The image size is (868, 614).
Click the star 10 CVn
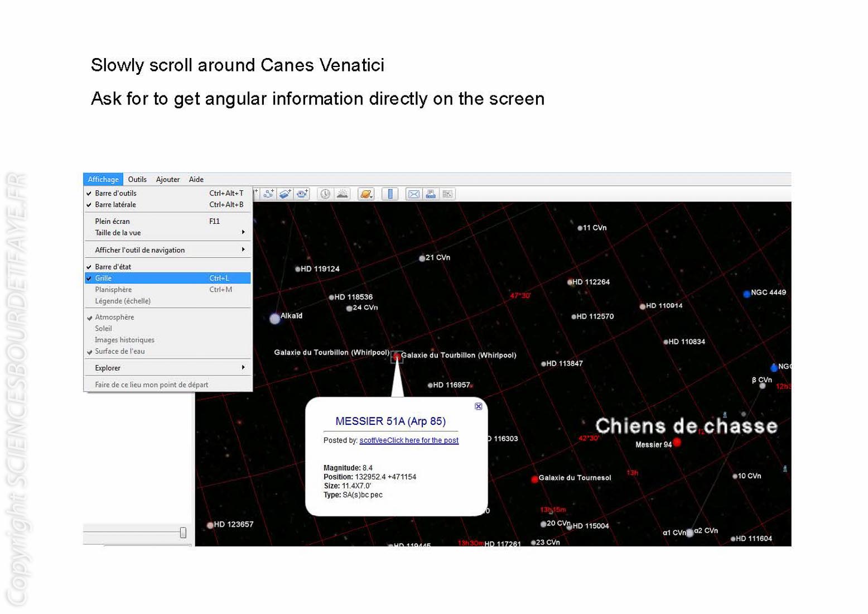coord(735,477)
